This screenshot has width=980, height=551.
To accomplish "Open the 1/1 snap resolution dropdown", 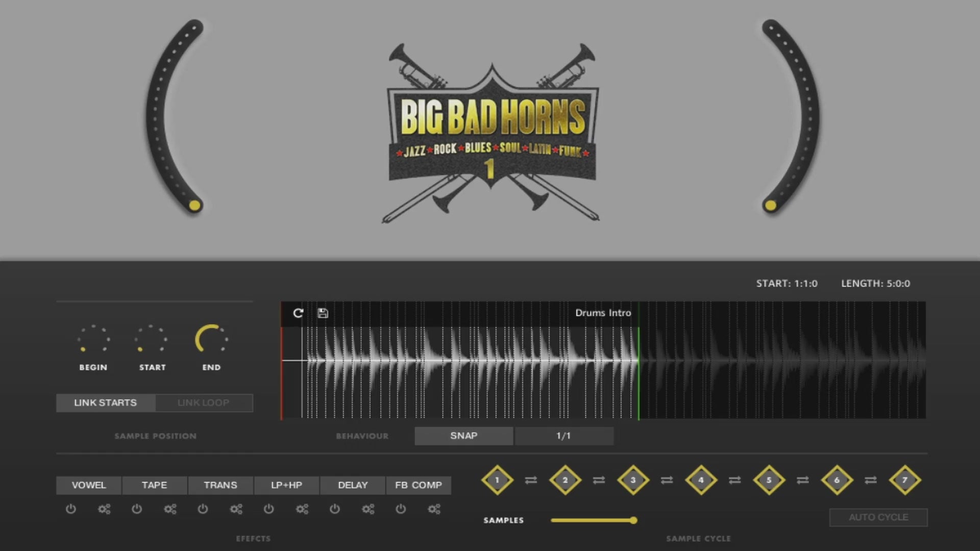I will click(x=563, y=436).
